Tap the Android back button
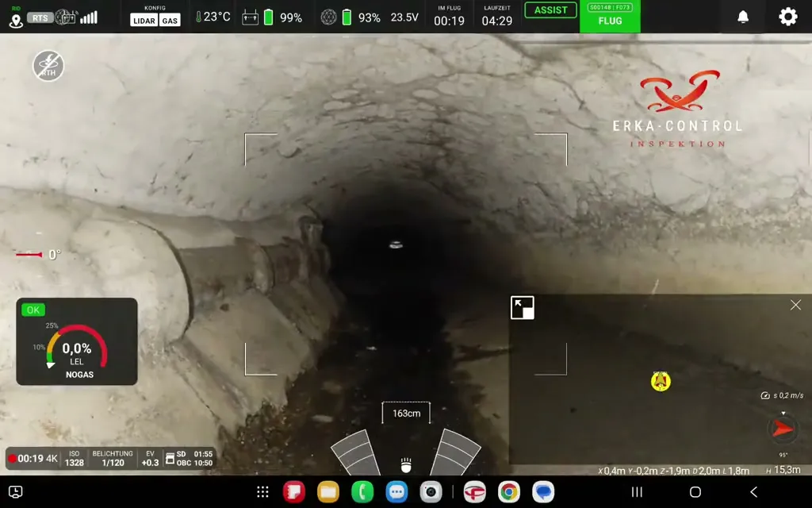This screenshot has height=508, width=812. pos(754,491)
